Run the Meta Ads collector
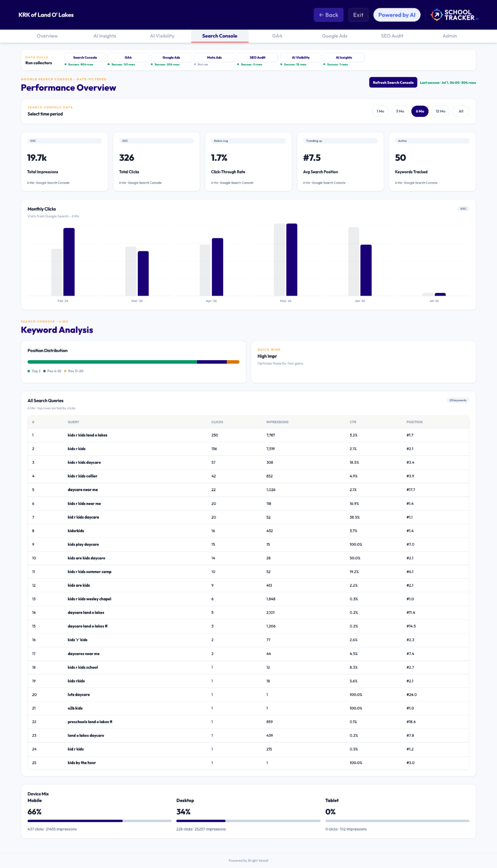 pyautogui.click(x=215, y=57)
